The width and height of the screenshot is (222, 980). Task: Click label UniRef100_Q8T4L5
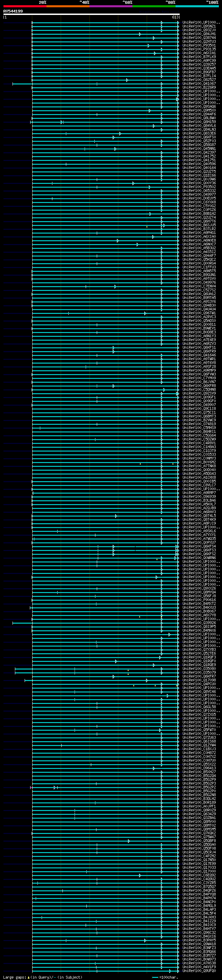(x=199, y=516)
